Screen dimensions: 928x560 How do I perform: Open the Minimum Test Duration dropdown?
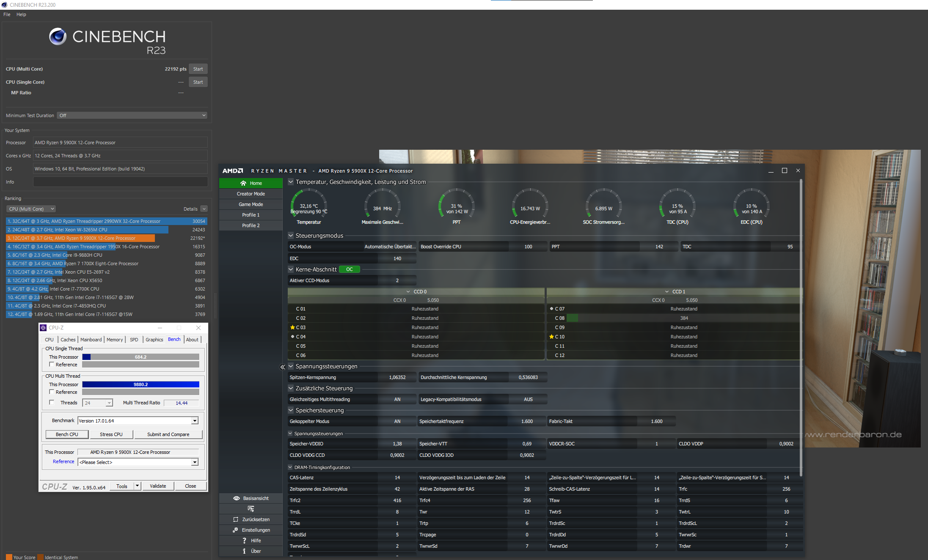[x=132, y=115]
